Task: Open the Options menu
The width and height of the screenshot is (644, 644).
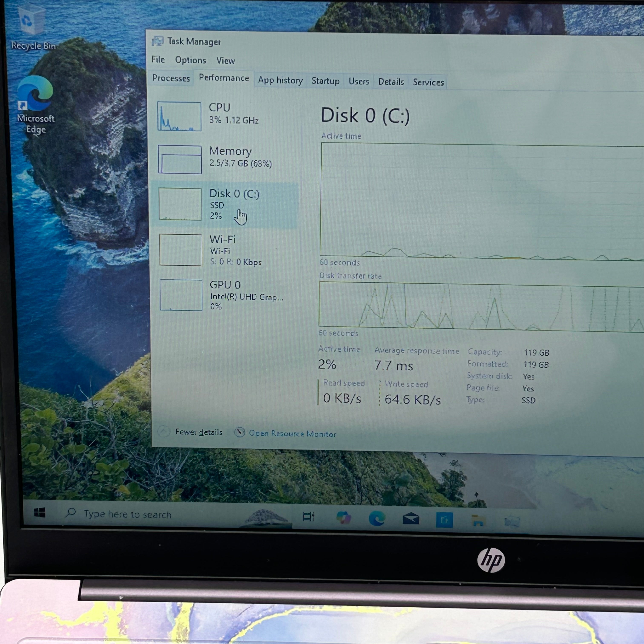Action: [x=190, y=60]
